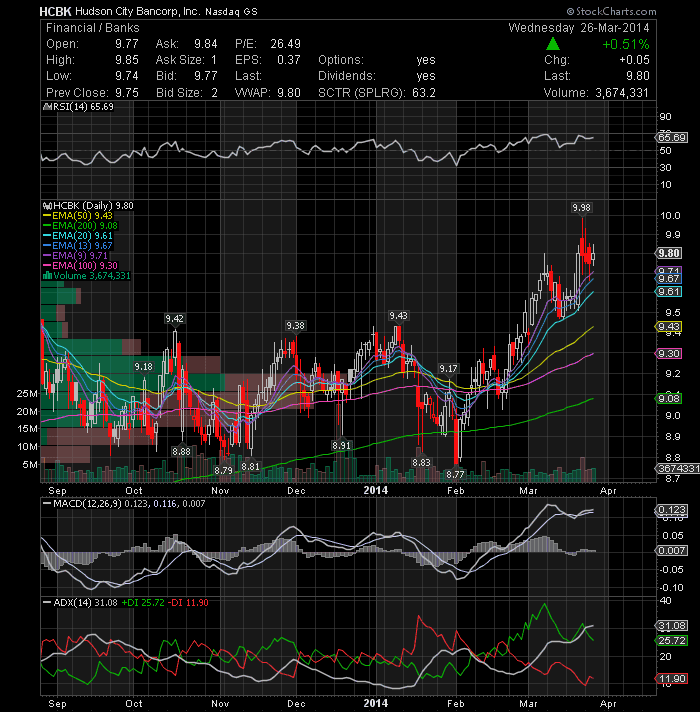Click the green 9.08 EMA tag on right axis
700x712 pixels.
(669, 399)
